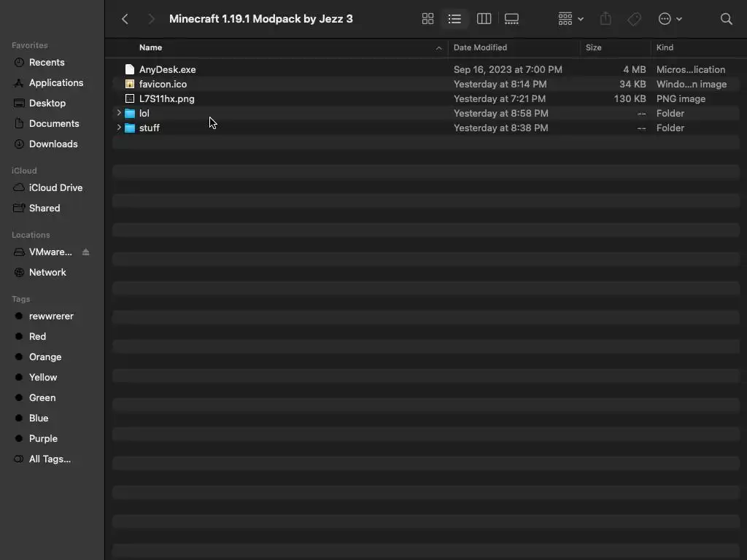Filter by the Green tag

(42, 398)
